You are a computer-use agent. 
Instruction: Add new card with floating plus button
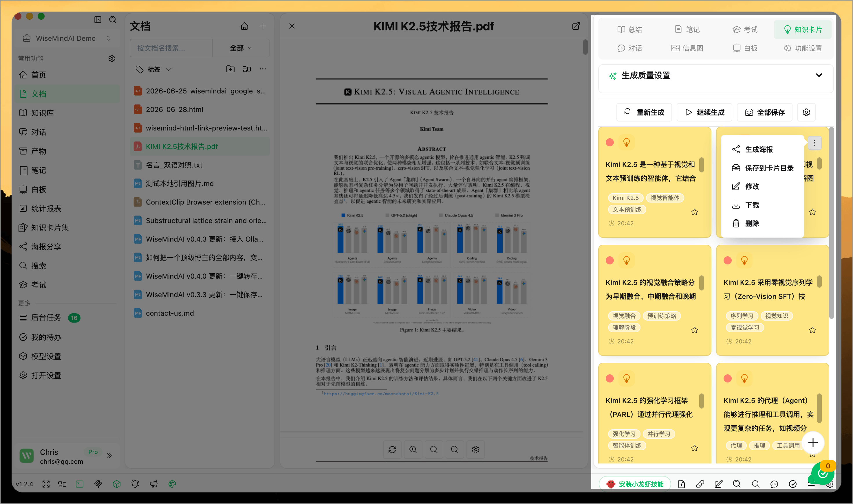pyautogui.click(x=813, y=443)
